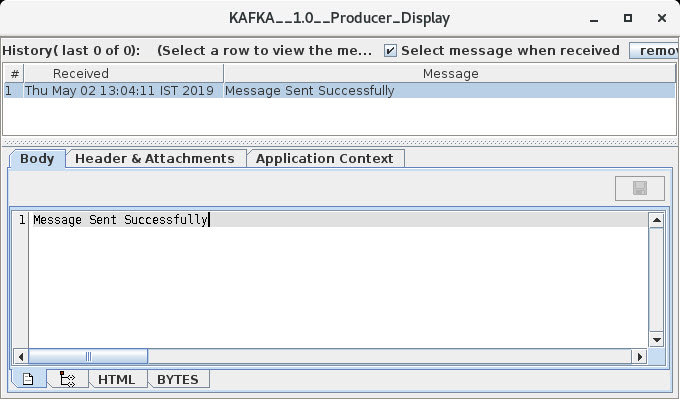This screenshot has height=399, width=680.
Task: Click the save (floppy disk) icon
Action: point(640,188)
